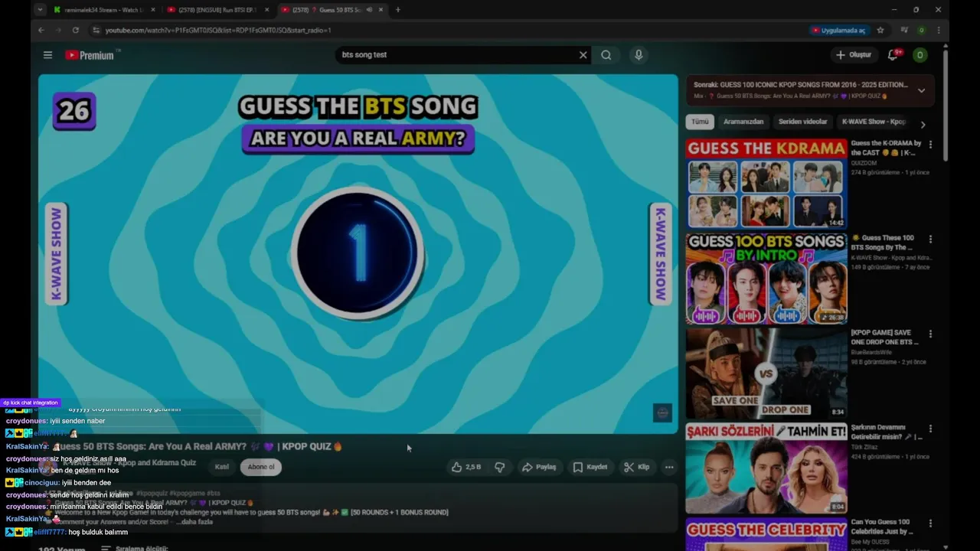The image size is (980, 551).
Task: Click the video player's center countdown area
Action: (x=358, y=253)
